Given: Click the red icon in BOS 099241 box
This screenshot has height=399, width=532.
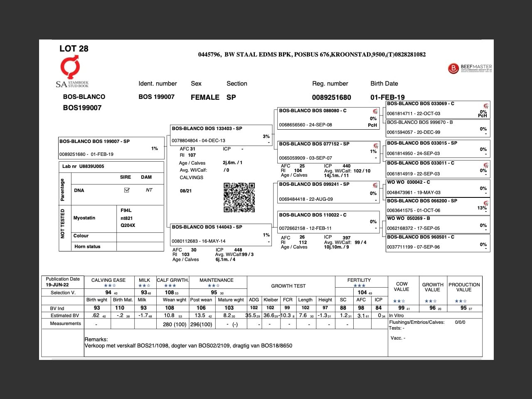Looking at the screenshot, I should [x=375, y=185].
